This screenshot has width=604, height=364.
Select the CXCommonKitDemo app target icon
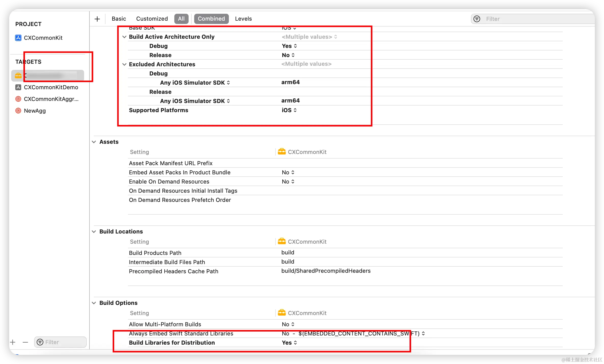18,87
